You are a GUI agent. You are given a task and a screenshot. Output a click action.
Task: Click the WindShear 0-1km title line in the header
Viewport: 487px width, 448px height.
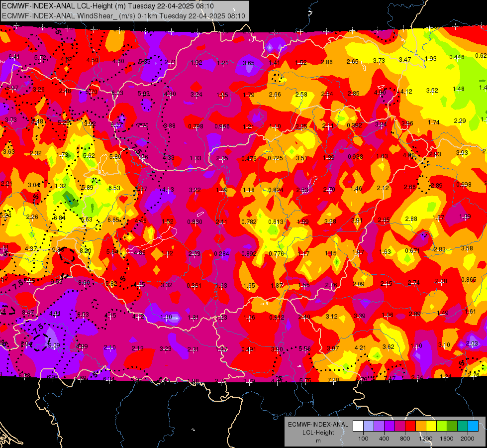[123, 16]
